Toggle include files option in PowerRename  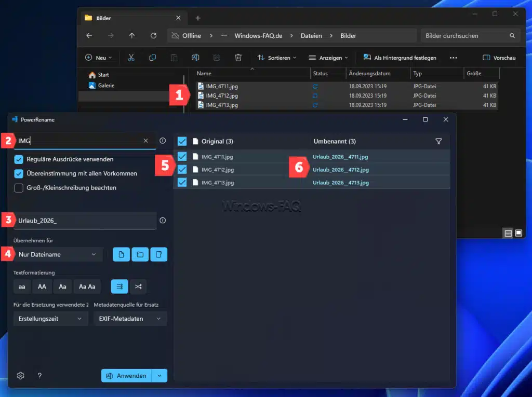pos(121,254)
